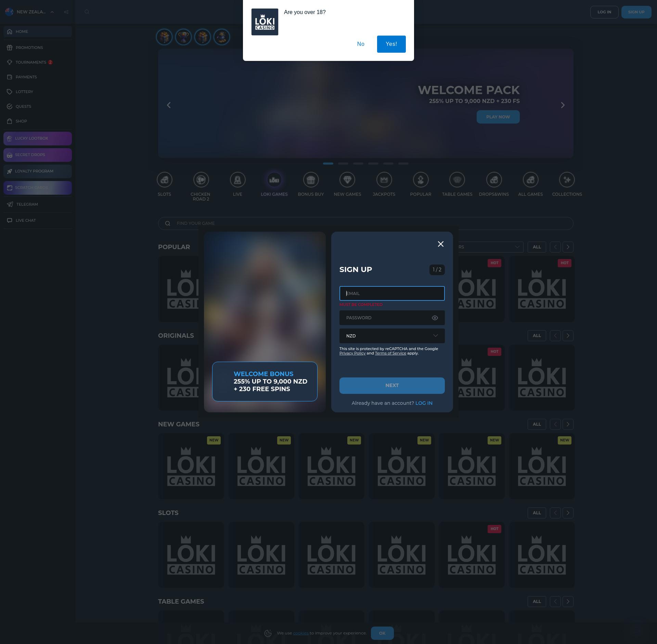Screen dimensions: 657x644
Task: Select the Bonus Buy gift icon
Action: (x=311, y=180)
